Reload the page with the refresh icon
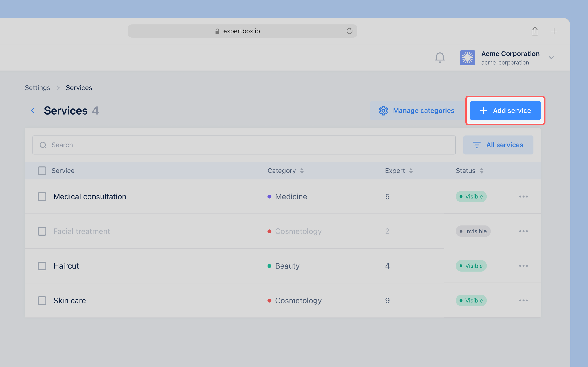588x367 pixels. point(349,31)
